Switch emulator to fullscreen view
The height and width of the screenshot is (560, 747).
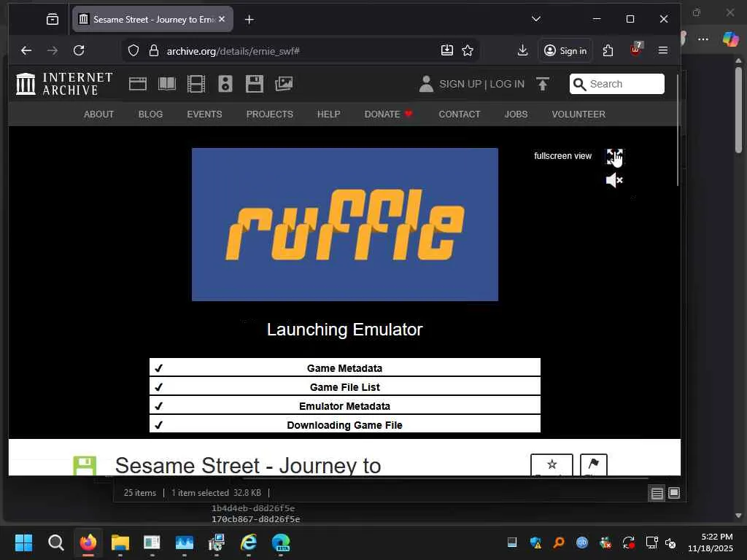click(x=614, y=156)
